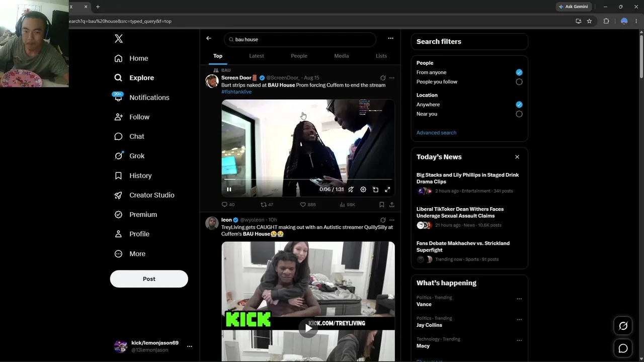The image size is (644, 362).
Task: Open options for Vance trending topic
Action: click(519, 299)
